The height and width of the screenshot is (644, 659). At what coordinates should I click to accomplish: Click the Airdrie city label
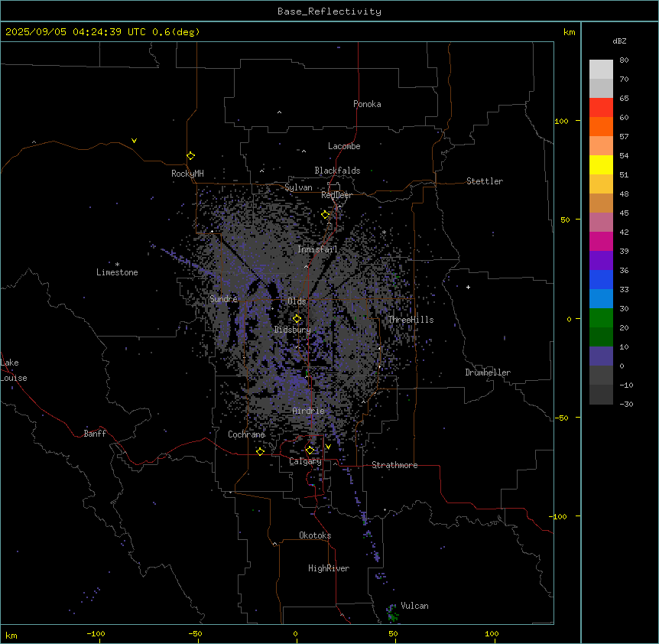pyautogui.click(x=308, y=411)
